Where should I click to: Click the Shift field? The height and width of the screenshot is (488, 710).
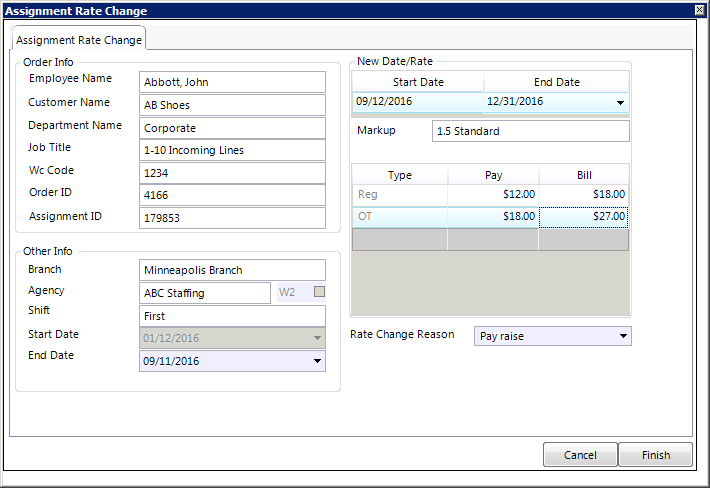(232, 316)
